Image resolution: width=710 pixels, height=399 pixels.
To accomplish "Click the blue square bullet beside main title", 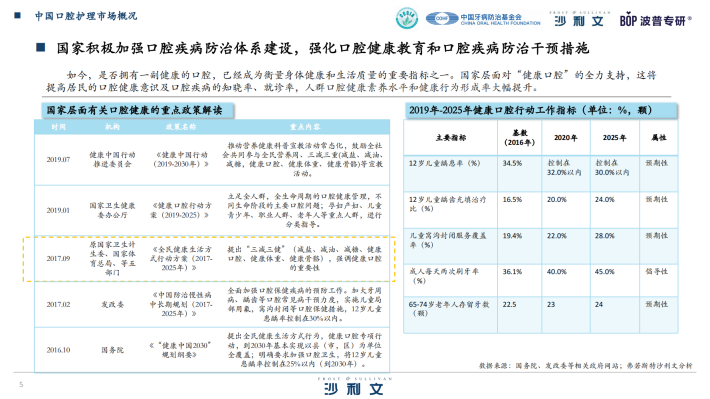I will [x=41, y=48].
